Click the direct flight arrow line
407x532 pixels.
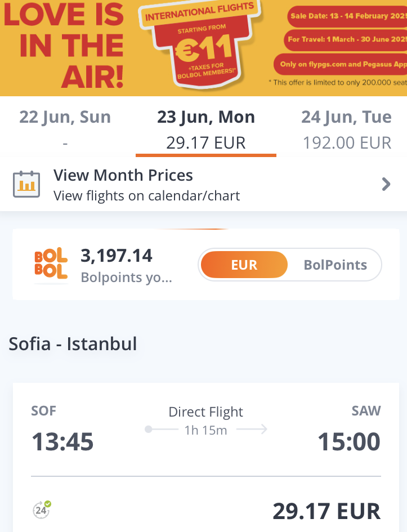(x=207, y=430)
